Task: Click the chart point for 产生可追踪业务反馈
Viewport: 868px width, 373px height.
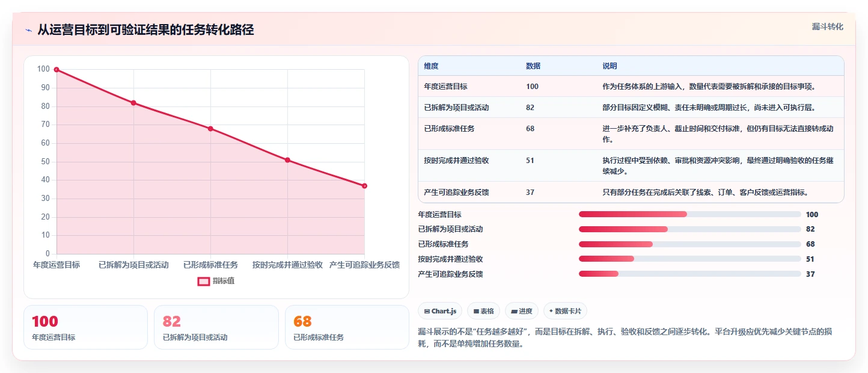Action: (x=364, y=186)
